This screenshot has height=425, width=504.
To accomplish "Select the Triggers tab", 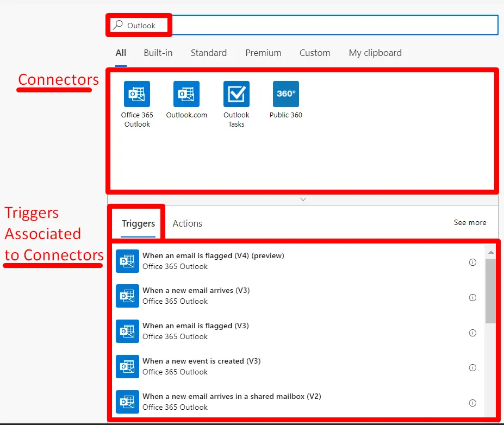I will (138, 223).
